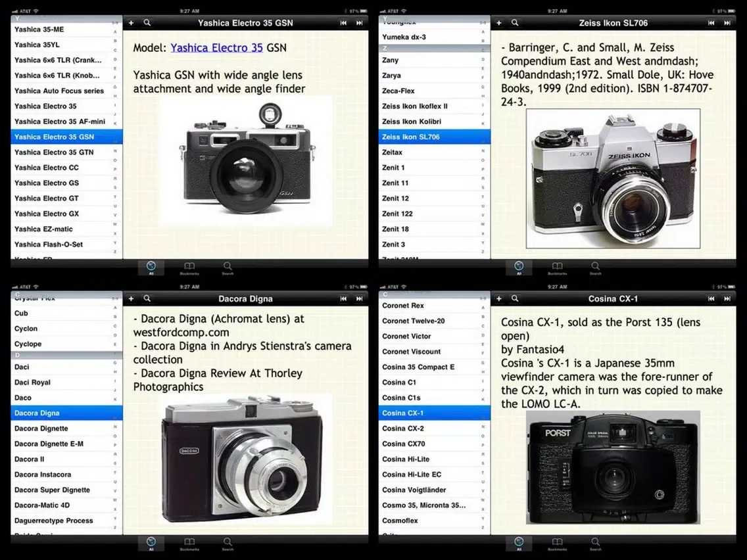
Task: Tap the magnifier icon in Zeiss Ikon SL706 header
Action: (515, 23)
